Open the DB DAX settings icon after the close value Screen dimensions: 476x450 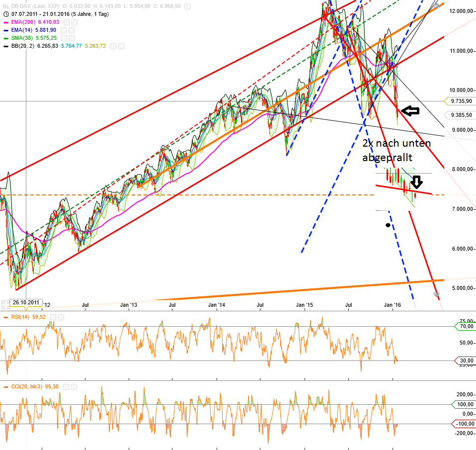pyautogui.click(x=187, y=6)
